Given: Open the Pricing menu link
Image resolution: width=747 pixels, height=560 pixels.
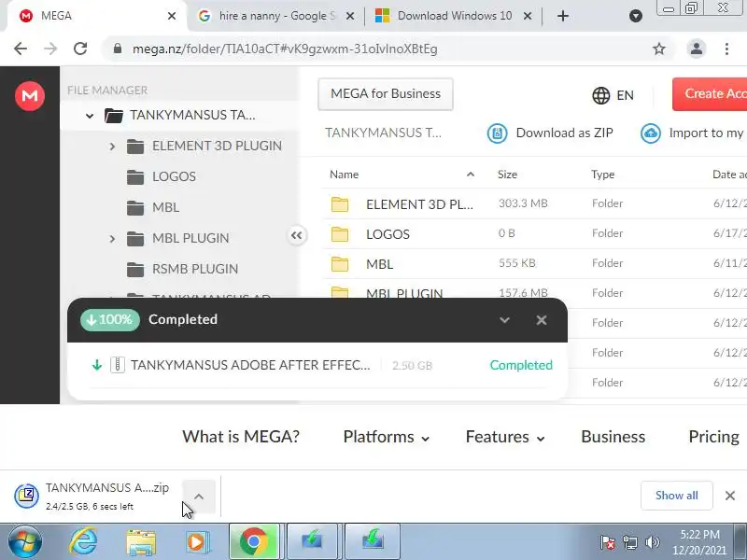Looking at the screenshot, I should (713, 437).
